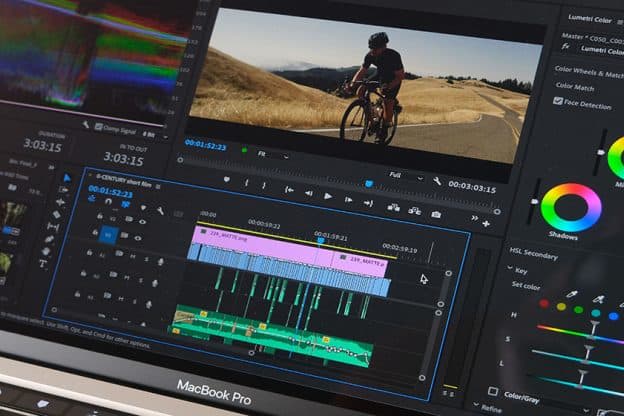Image resolution: width=624 pixels, height=416 pixels.
Task: Click the Play button in Program Monitor
Action: (x=328, y=196)
